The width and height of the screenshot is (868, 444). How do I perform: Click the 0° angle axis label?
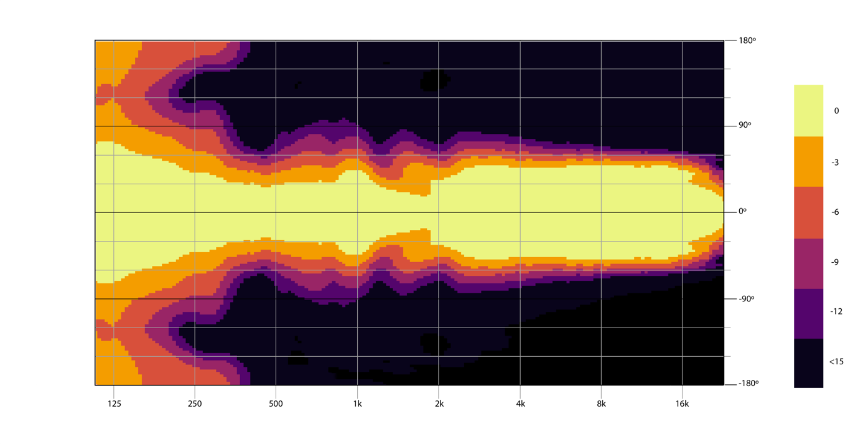742,212
